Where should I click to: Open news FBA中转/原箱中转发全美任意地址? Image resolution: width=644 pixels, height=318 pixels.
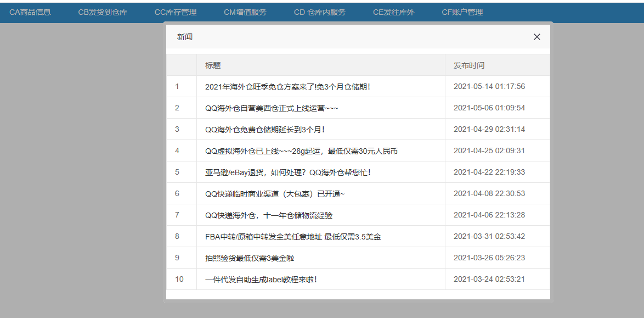click(293, 237)
